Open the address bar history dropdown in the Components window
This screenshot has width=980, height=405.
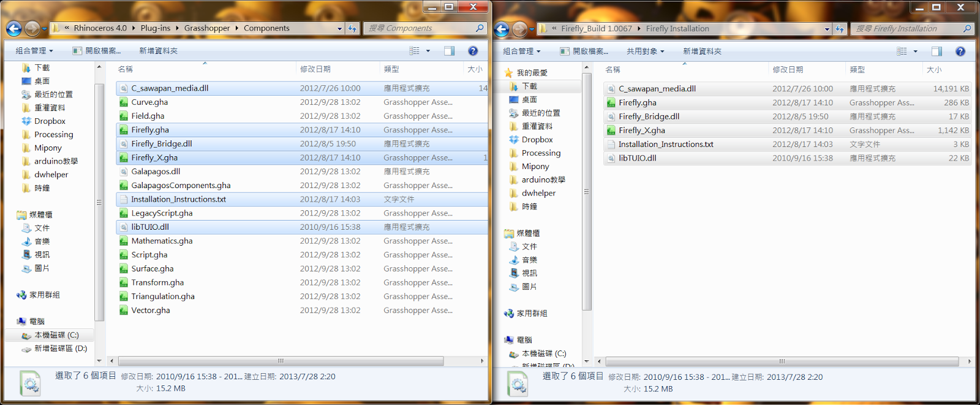pos(340,28)
